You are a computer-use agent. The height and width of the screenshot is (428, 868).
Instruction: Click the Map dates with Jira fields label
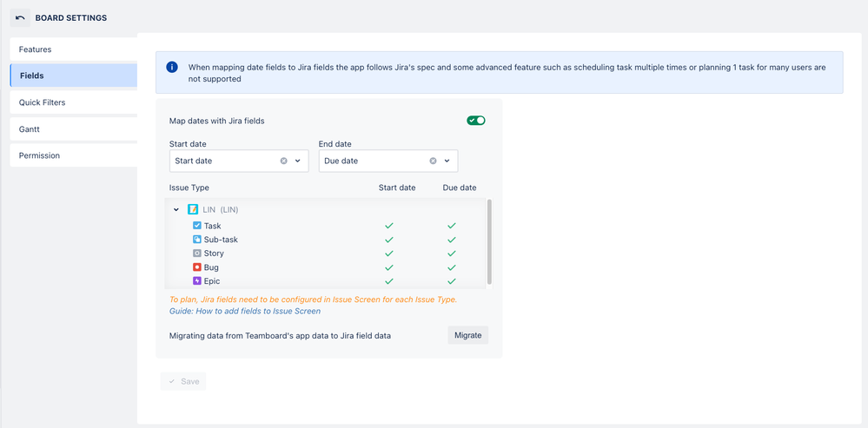click(x=217, y=121)
